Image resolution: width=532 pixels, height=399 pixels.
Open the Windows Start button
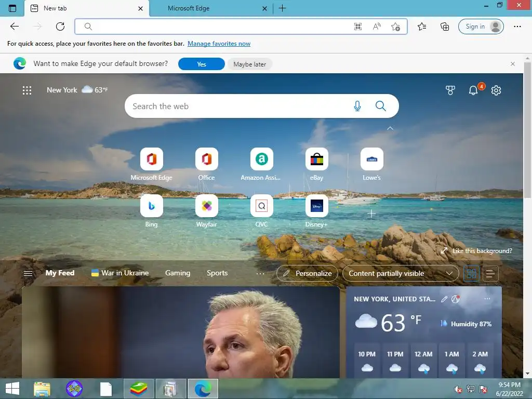click(x=12, y=389)
